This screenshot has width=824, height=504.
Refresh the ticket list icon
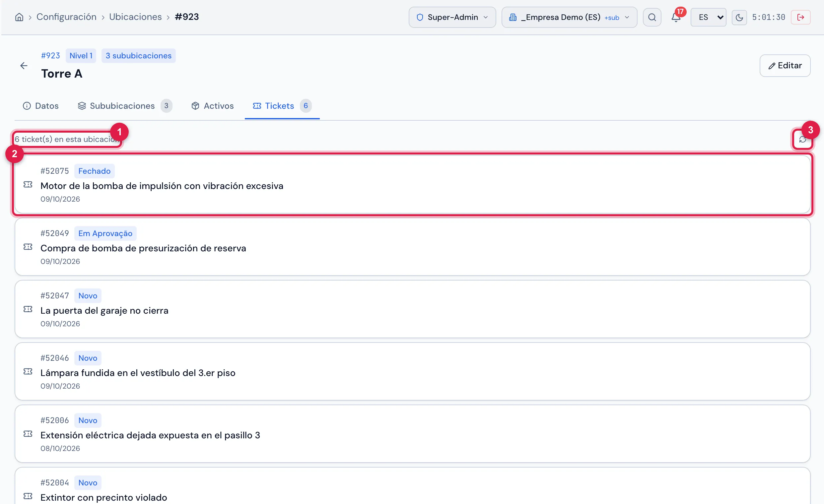click(x=802, y=139)
